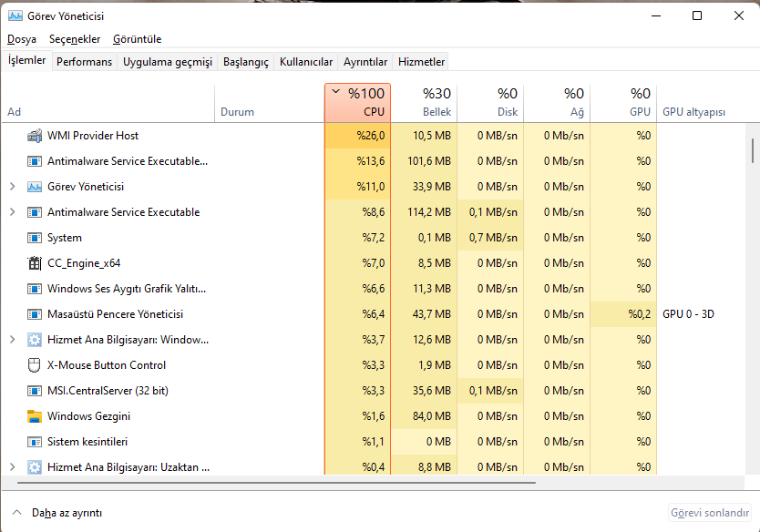Sort by the Disk column header

tap(490, 103)
